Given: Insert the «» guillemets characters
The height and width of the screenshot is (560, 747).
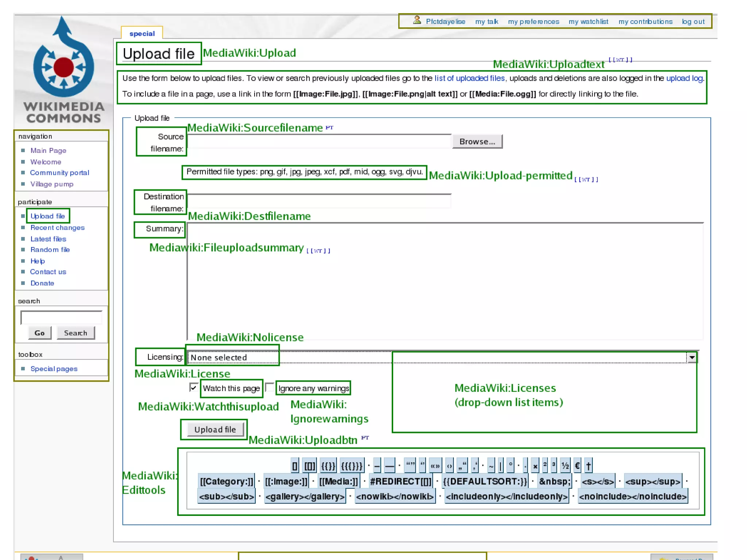Looking at the screenshot, I should pyautogui.click(x=435, y=466).
